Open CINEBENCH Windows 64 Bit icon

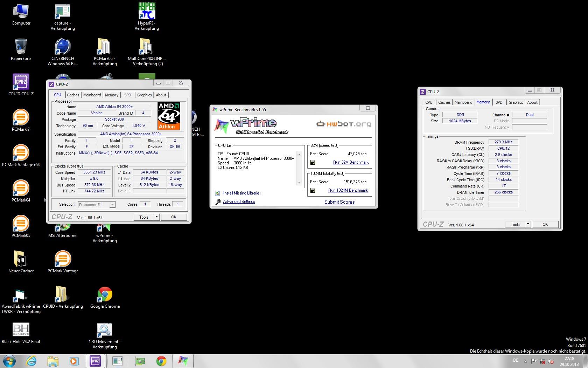click(x=63, y=52)
